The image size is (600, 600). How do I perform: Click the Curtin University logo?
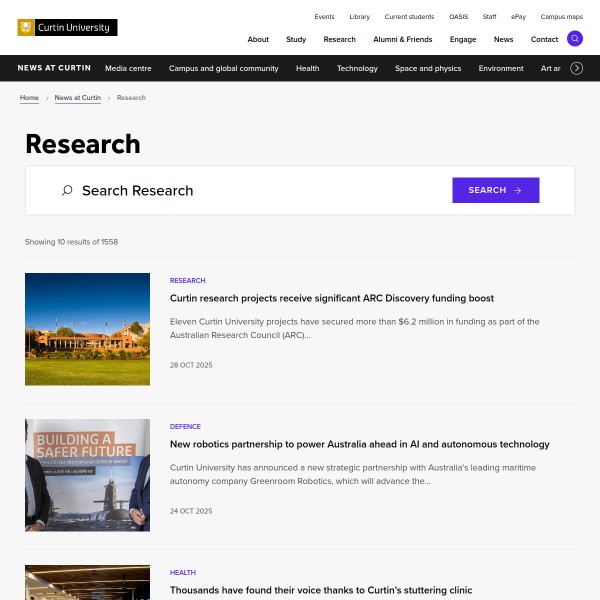67,28
